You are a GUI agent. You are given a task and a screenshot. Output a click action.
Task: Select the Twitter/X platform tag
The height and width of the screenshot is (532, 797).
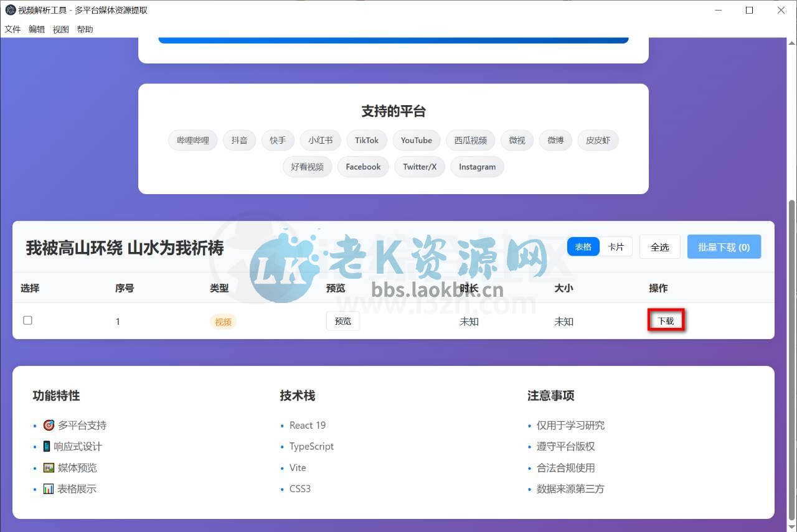point(420,167)
